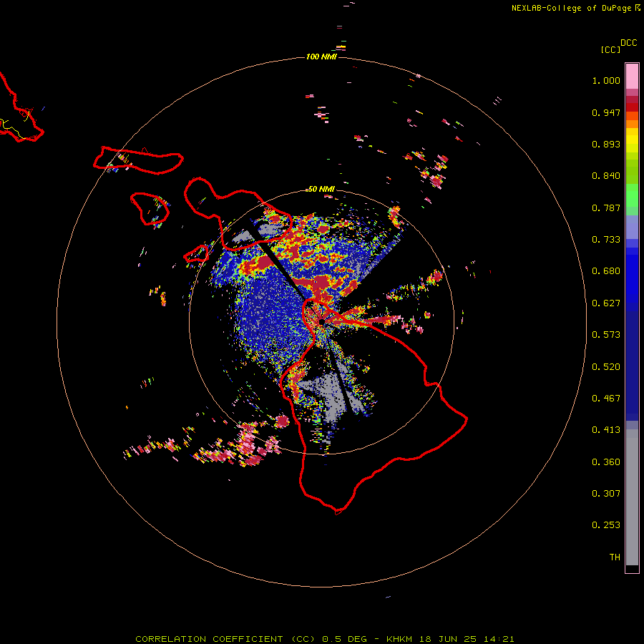
Task: Select the 0.840 scale value
Action: pyautogui.click(x=606, y=176)
